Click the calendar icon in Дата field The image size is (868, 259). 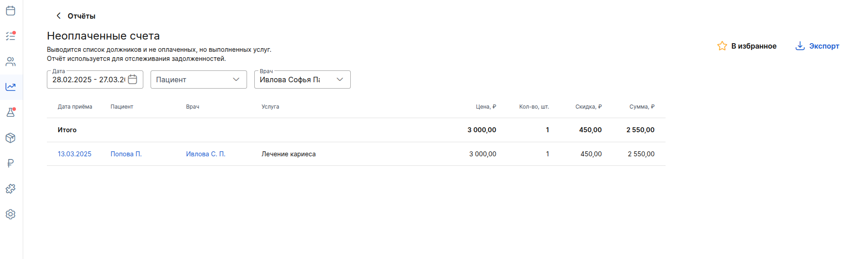pyautogui.click(x=132, y=80)
